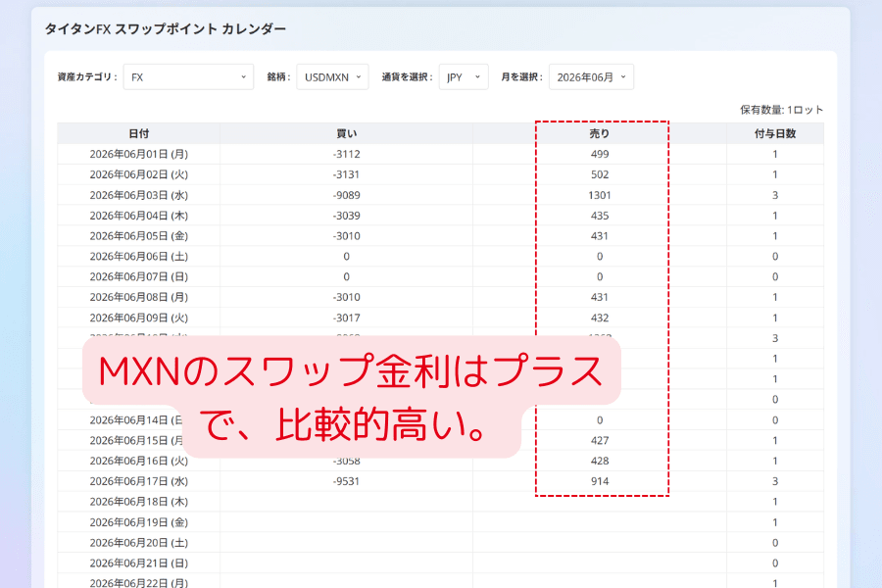
Task: Click the 売り column header
Action: [x=600, y=133]
